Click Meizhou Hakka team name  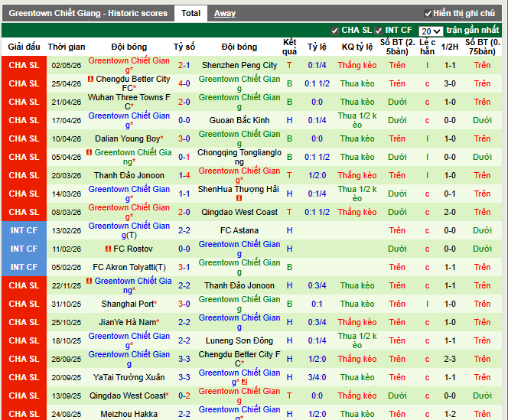click(129, 414)
